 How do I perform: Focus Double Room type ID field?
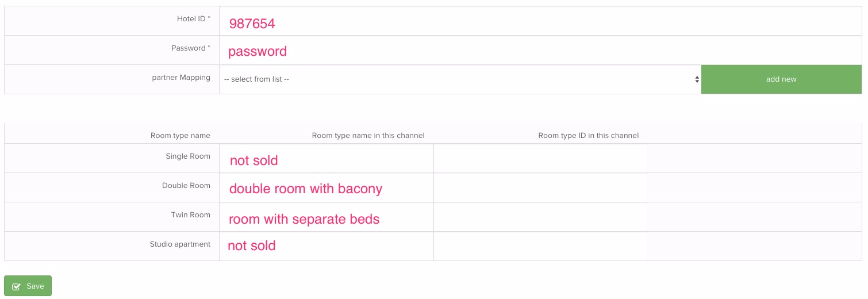click(x=540, y=188)
